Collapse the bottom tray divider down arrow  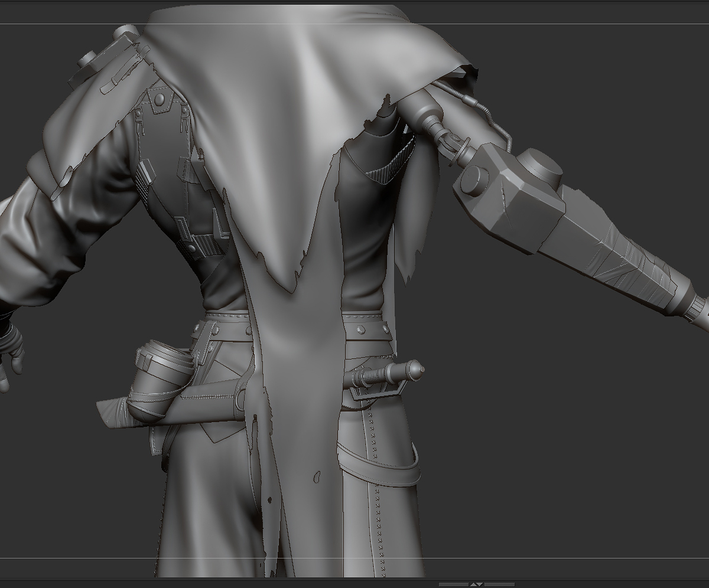point(480,584)
